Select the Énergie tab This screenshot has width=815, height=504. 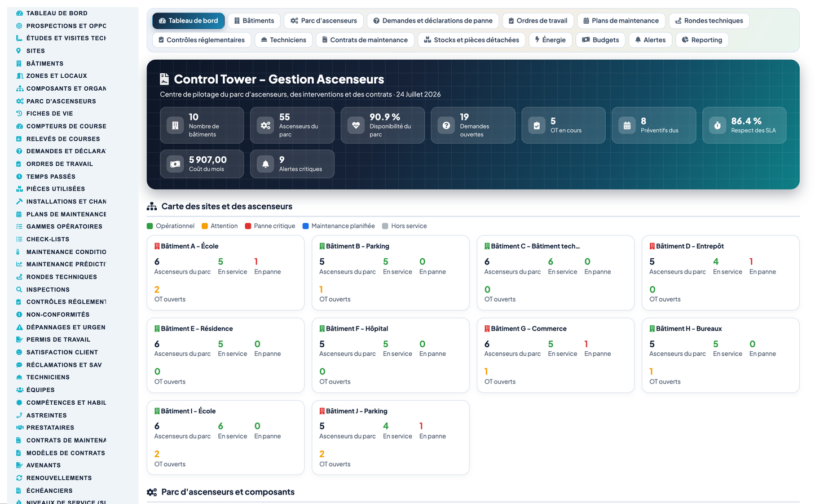pyautogui.click(x=550, y=40)
